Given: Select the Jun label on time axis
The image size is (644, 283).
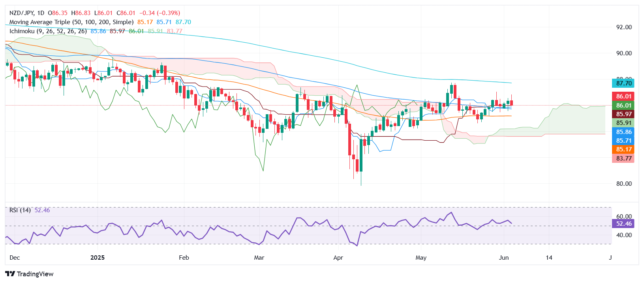Looking at the screenshot, I should [x=503, y=258].
